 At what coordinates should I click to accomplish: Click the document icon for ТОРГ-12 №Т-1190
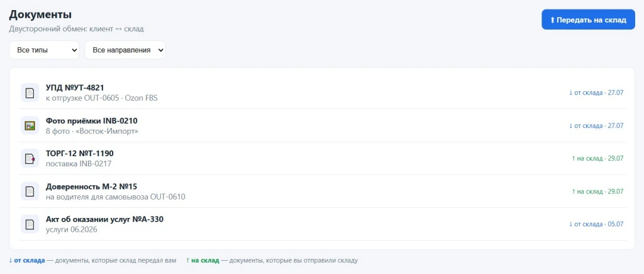[30, 158]
